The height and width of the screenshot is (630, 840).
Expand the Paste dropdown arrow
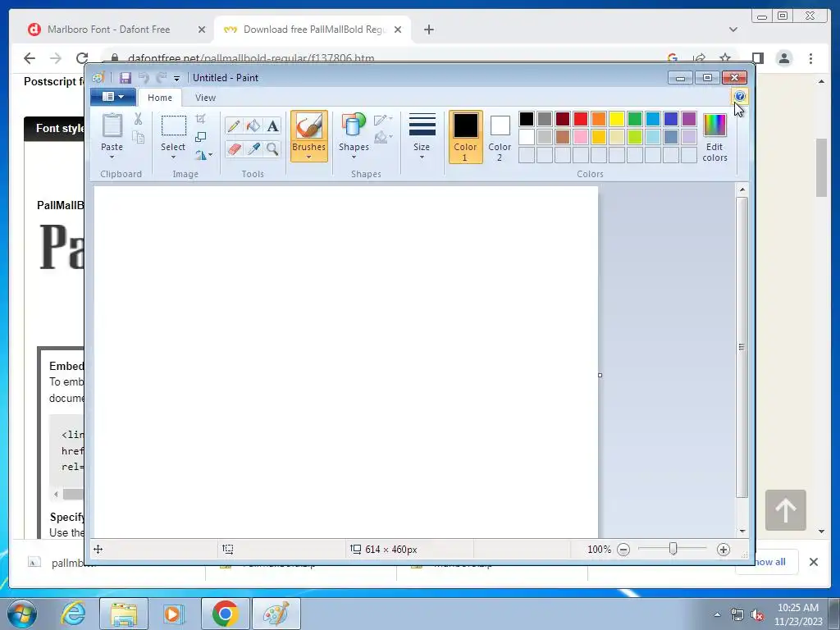tap(112, 157)
